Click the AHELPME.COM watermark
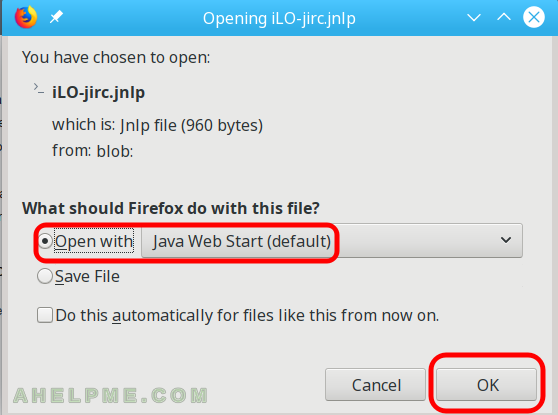This screenshot has height=415, width=558. click(111, 395)
